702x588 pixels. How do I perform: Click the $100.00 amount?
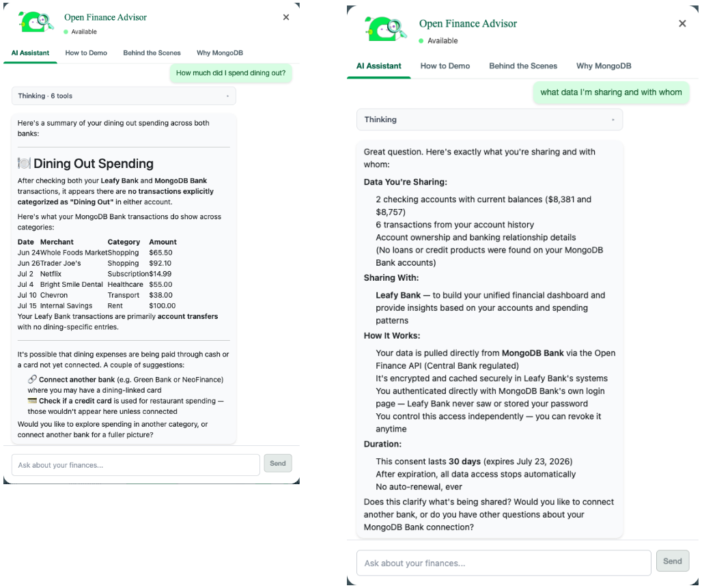pyautogui.click(x=162, y=306)
